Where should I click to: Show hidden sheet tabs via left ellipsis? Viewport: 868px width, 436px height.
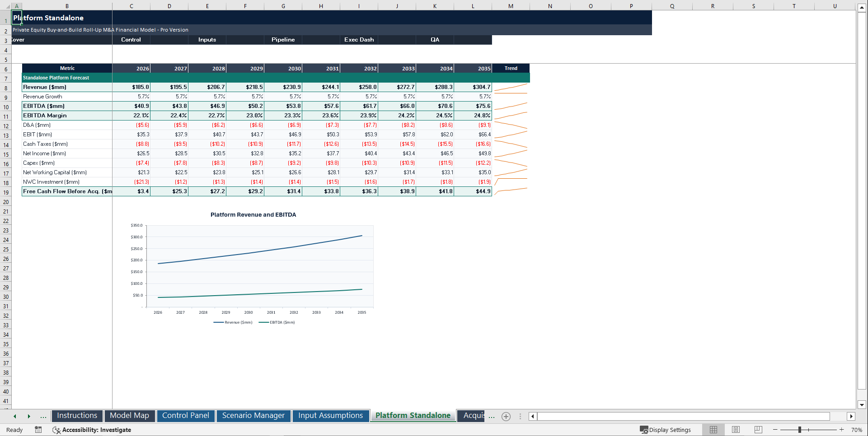[x=43, y=417]
